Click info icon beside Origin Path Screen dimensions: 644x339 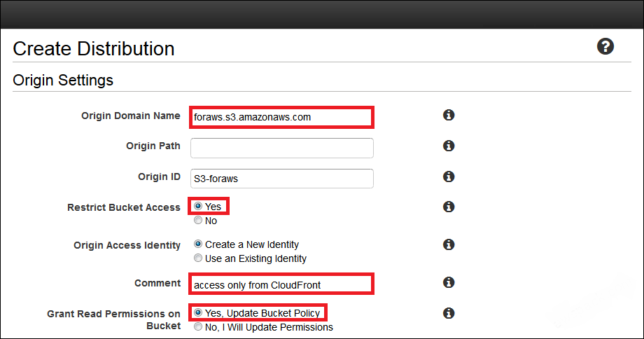[x=449, y=146]
